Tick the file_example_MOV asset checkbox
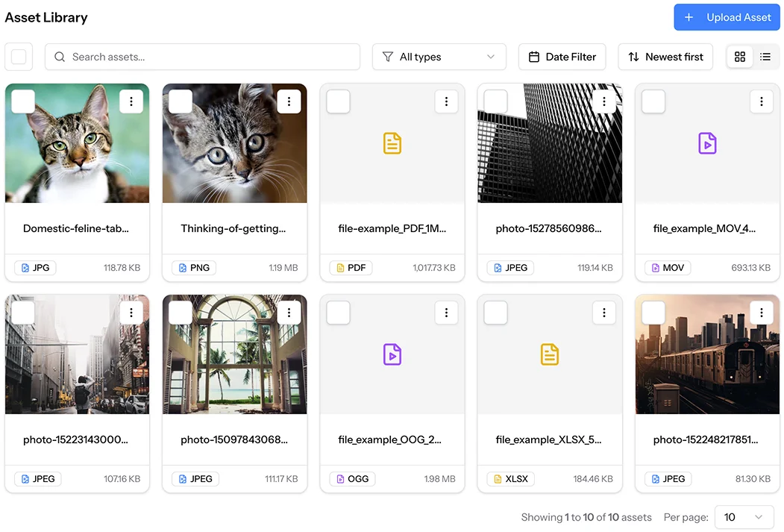 653,101
